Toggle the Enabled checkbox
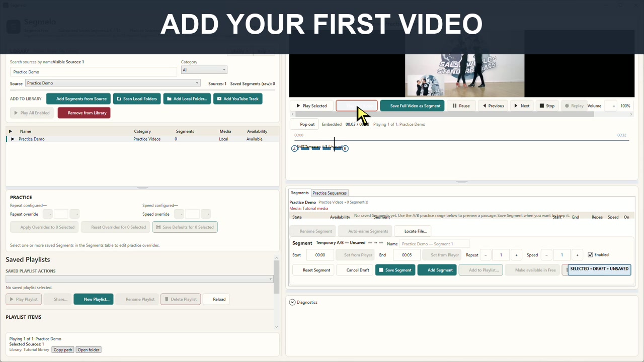Screen dimensions: 644x362 590,255
